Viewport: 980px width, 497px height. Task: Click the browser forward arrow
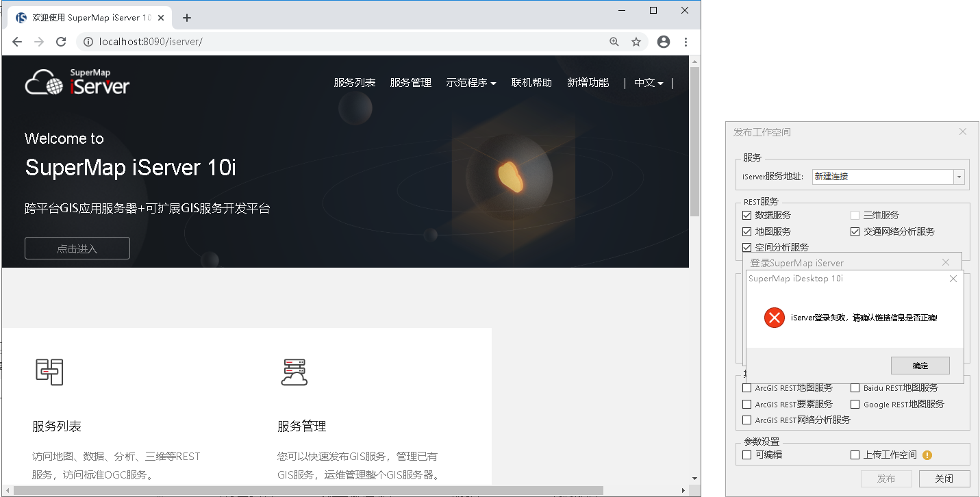click(x=39, y=42)
